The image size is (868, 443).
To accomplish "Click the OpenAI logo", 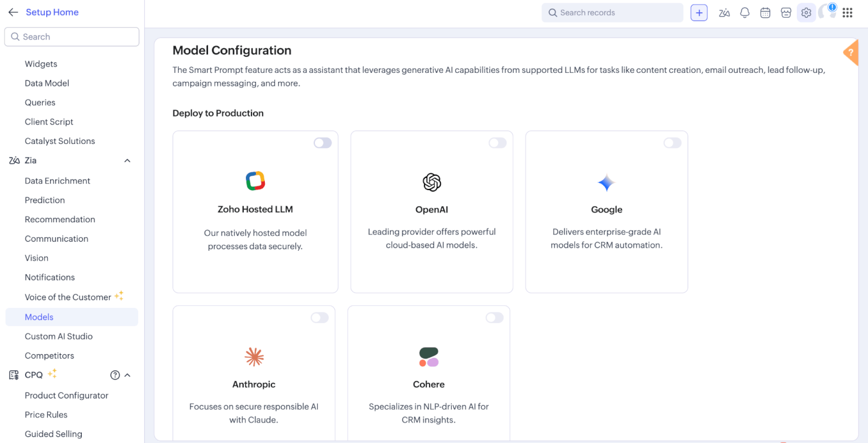I will click(x=432, y=182).
